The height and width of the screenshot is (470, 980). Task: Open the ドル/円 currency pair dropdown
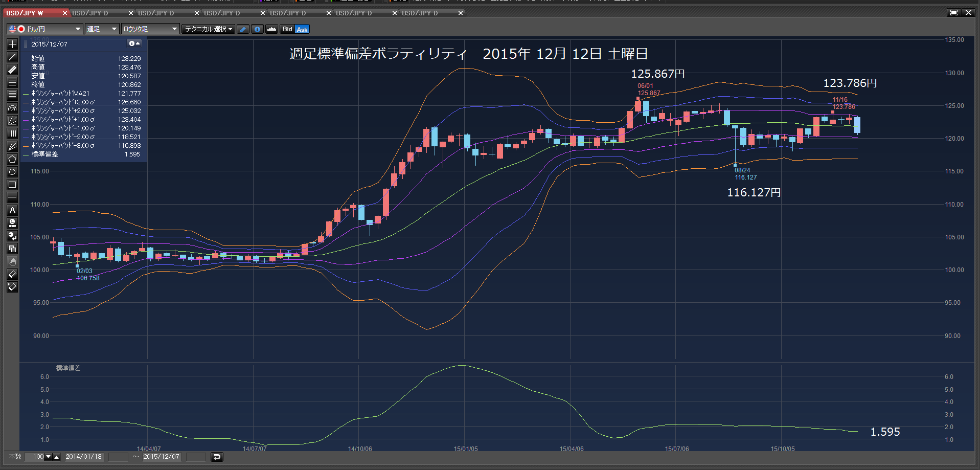click(44, 29)
